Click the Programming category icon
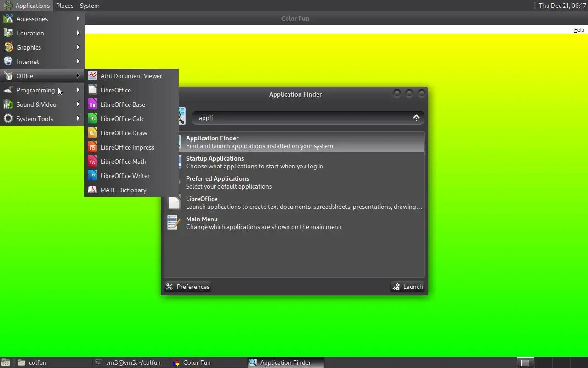 pos(8,90)
